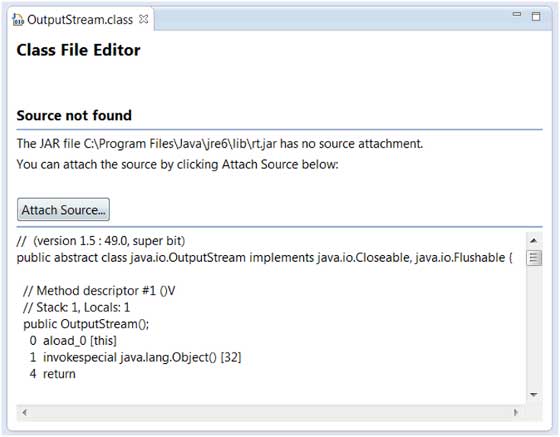Click the horizontal scrollbar right arrow

[516, 412]
